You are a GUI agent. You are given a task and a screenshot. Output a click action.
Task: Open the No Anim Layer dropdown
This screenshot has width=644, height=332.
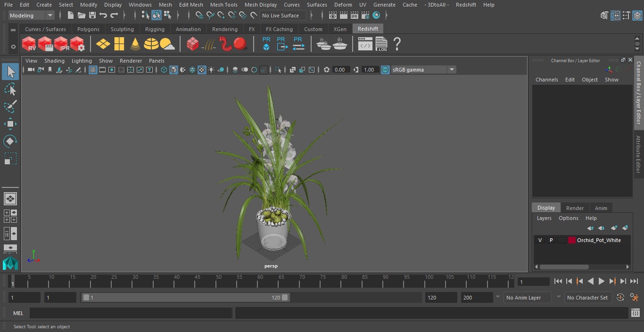pyautogui.click(x=528, y=298)
